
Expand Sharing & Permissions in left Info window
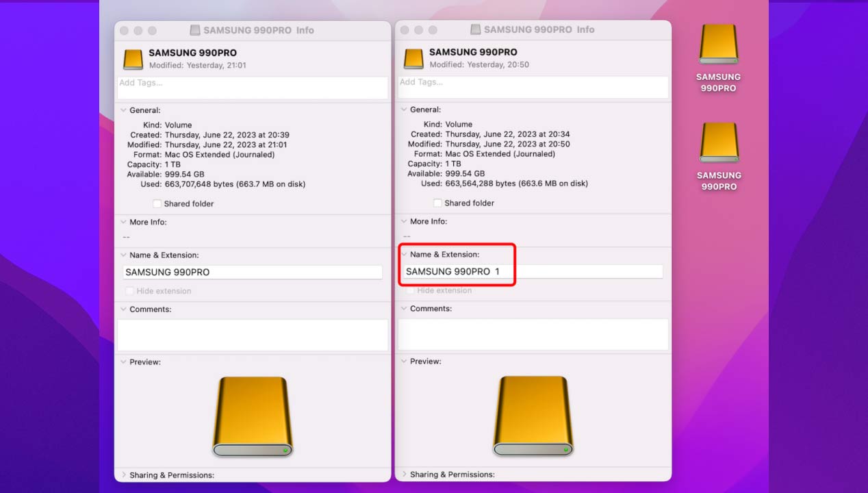coord(123,475)
